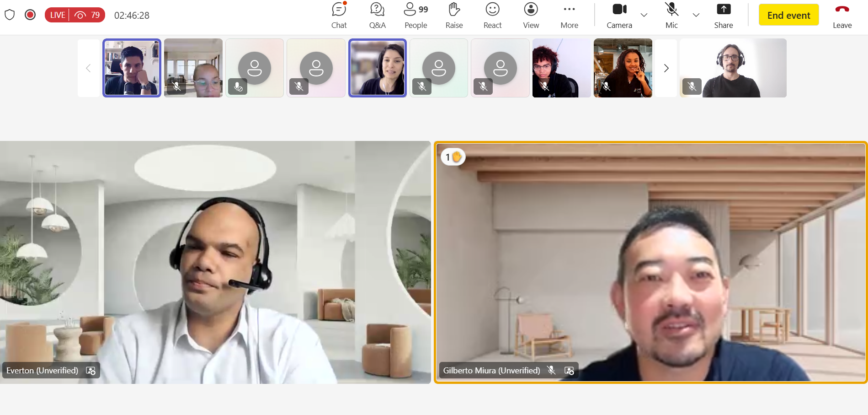This screenshot has height=415, width=868.
Task: Select the bearded man with headphones thumbnail
Action: [733, 68]
